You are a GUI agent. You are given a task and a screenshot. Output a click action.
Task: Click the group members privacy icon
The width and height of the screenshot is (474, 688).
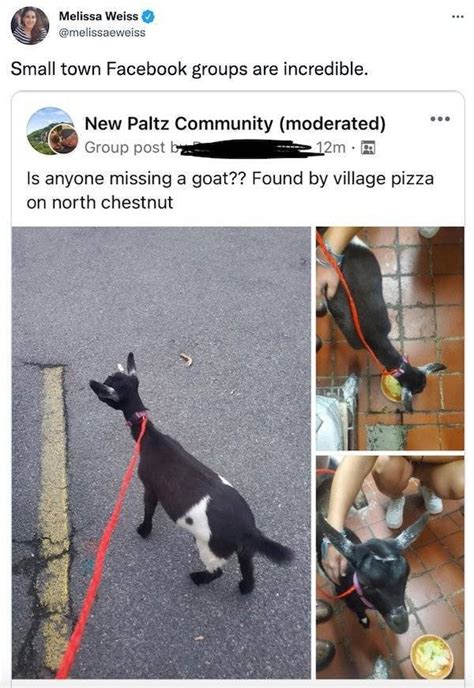(x=367, y=148)
